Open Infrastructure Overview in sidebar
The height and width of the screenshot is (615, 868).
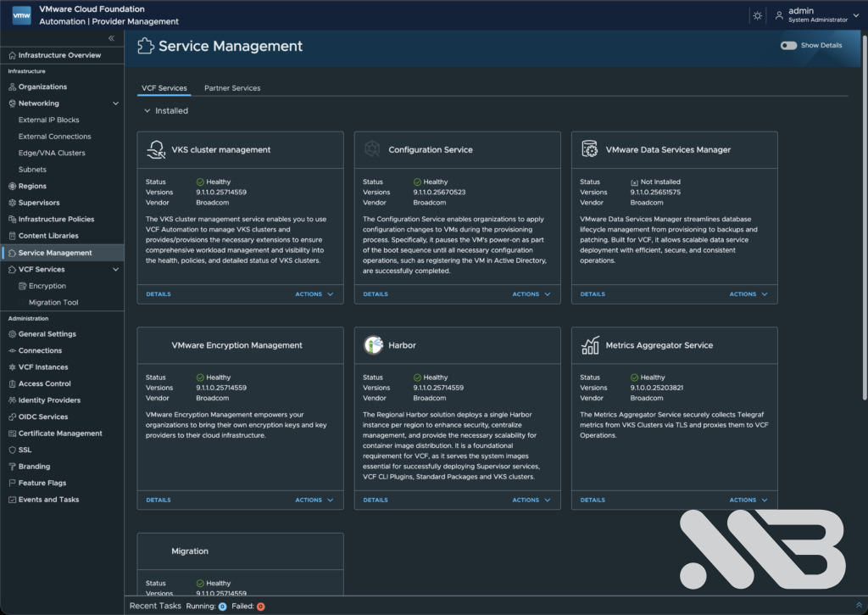62,55
